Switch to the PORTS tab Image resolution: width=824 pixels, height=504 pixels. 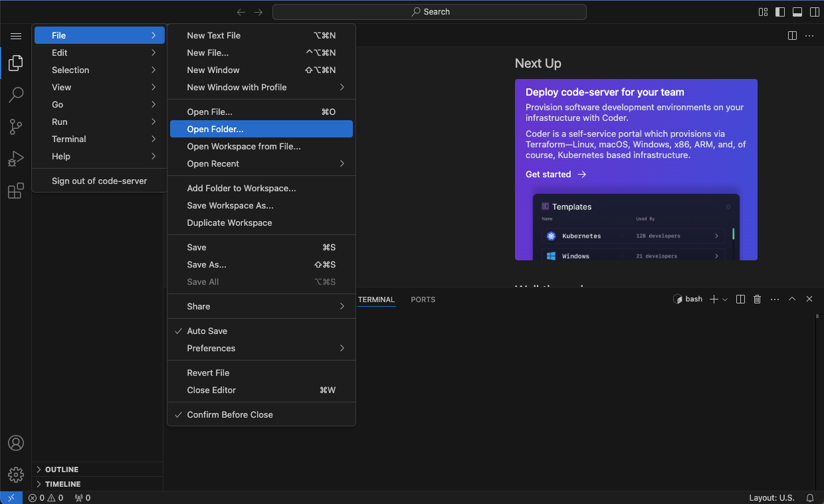pyautogui.click(x=423, y=299)
